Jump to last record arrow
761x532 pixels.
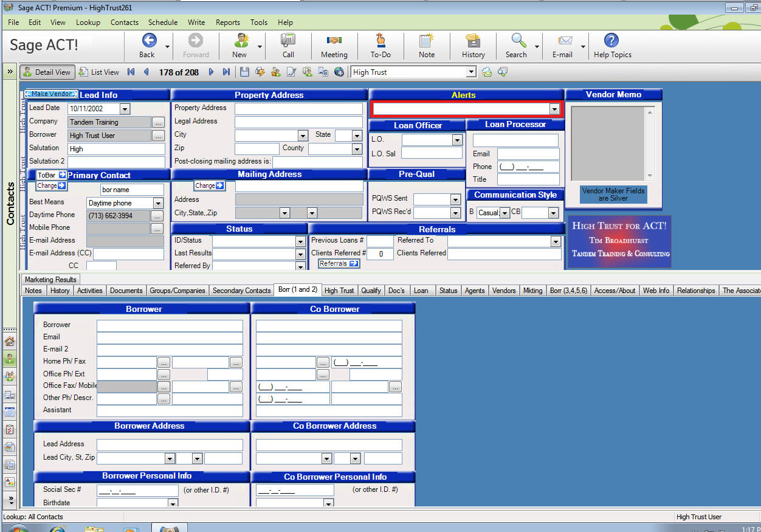tap(226, 72)
